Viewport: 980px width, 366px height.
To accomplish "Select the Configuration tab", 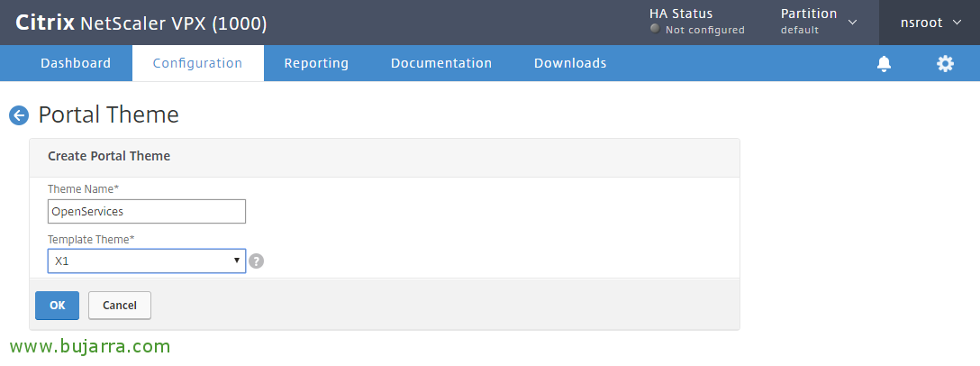I will pyautogui.click(x=197, y=63).
